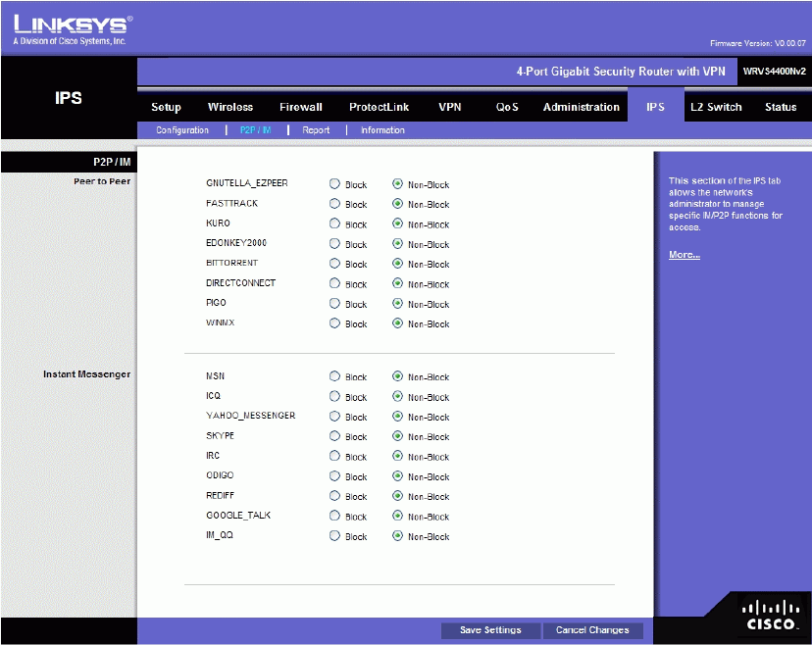Select Non-Block for GNUTELLA_EZPEER
Viewport: 812px width, 645px height.
click(x=397, y=183)
